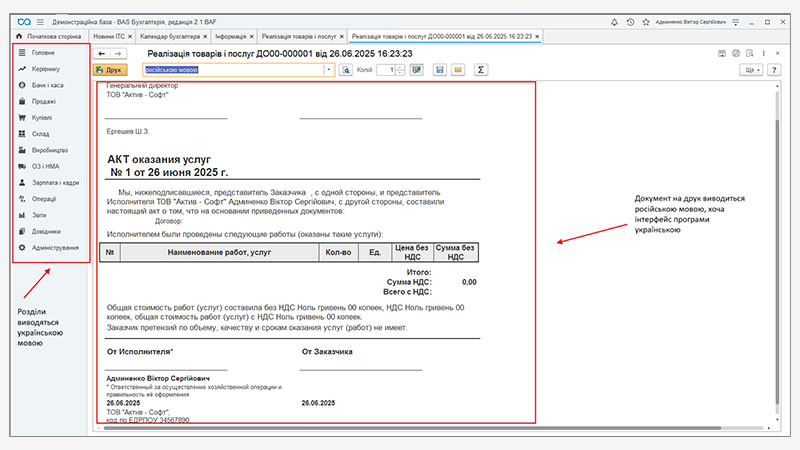Open the history clock icon

631,22
